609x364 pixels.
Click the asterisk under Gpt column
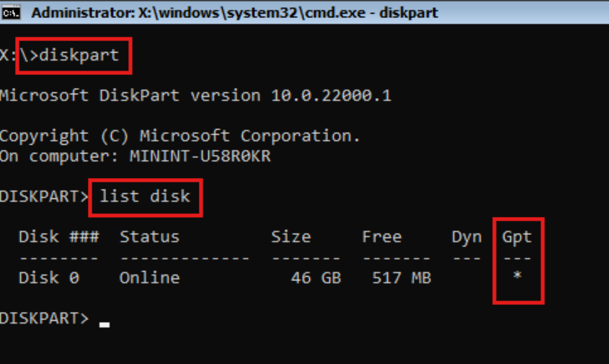click(x=517, y=276)
